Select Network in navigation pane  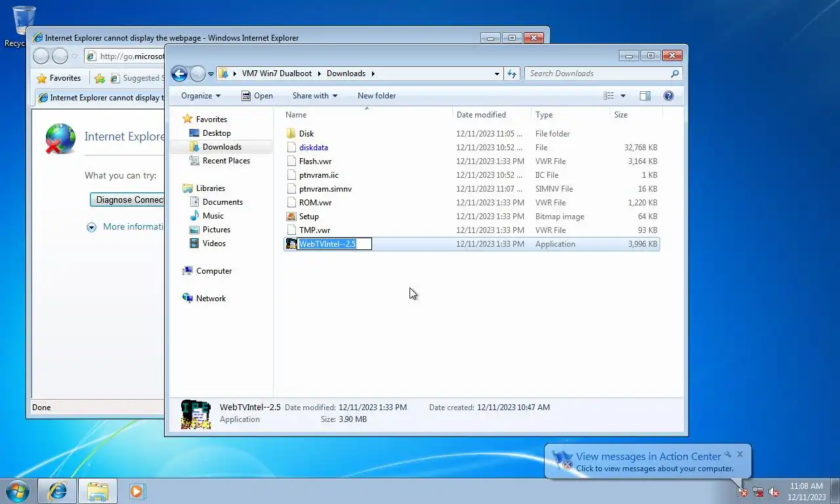coord(211,299)
